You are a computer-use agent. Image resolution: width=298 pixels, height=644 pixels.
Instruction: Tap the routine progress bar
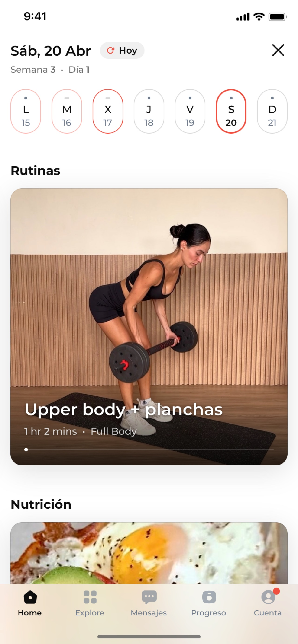point(149,450)
